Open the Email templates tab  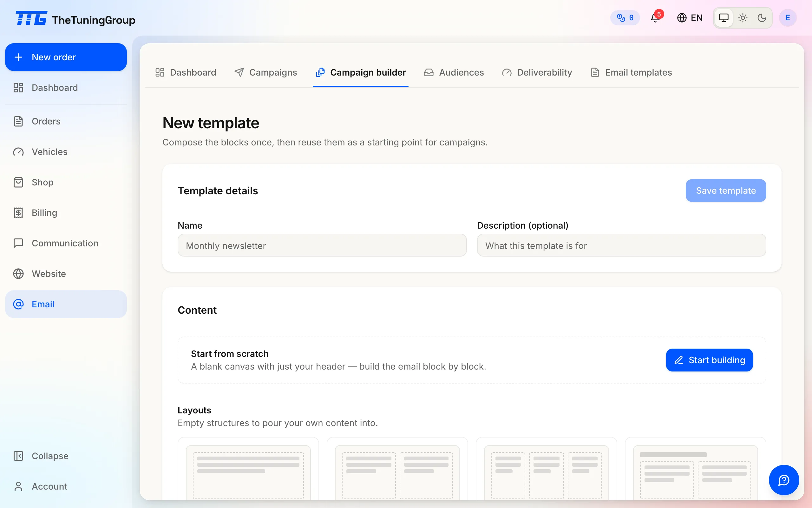(x=631, y=72)
